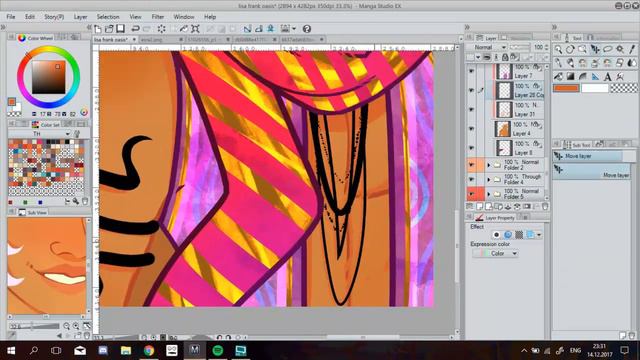Click the Undo arrow in toolbar

135,29
